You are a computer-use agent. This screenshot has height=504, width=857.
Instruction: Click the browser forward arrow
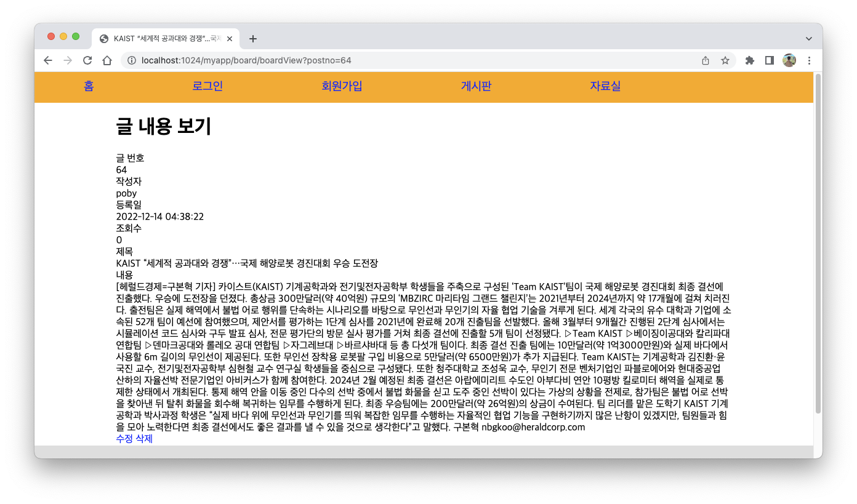pyautogui.click(x=68, y=60)
